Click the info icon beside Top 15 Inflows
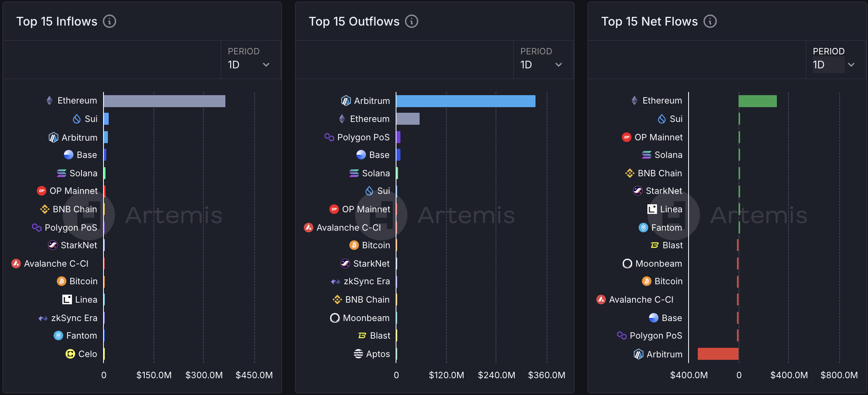The height and width of the screenshot is (395, 868). (x=109, y=21)
